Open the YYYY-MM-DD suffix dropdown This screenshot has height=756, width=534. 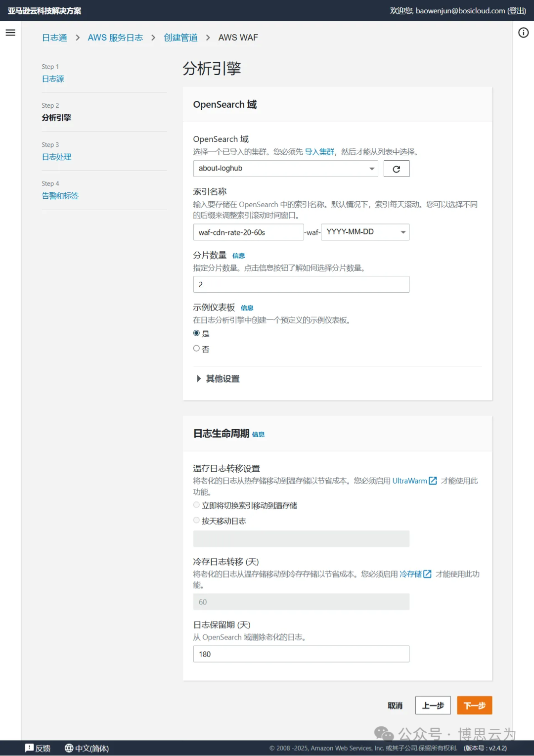pyautogui.click(x=365, y=232)
